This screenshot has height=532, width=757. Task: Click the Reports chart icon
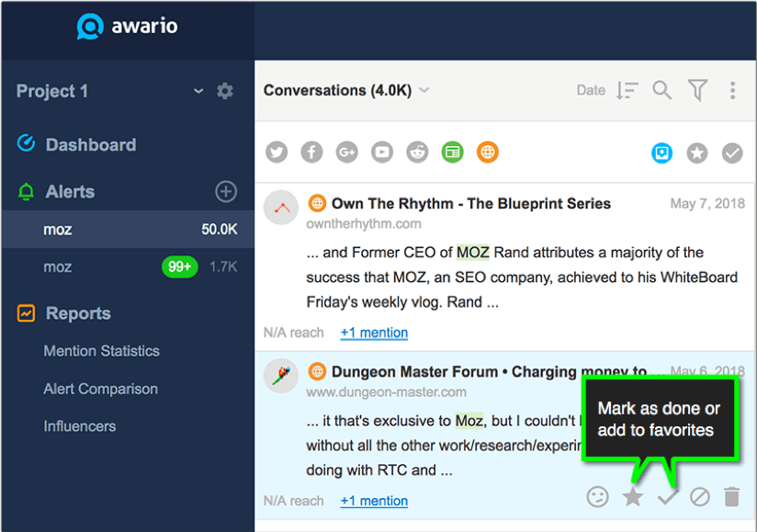pyautogui.click(x=26, y=313)
